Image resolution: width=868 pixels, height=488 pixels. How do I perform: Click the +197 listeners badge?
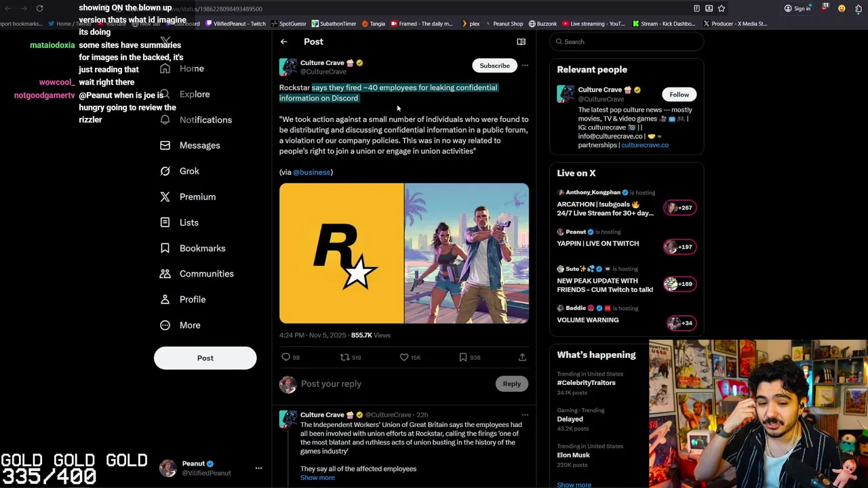(x=680, y=247)
